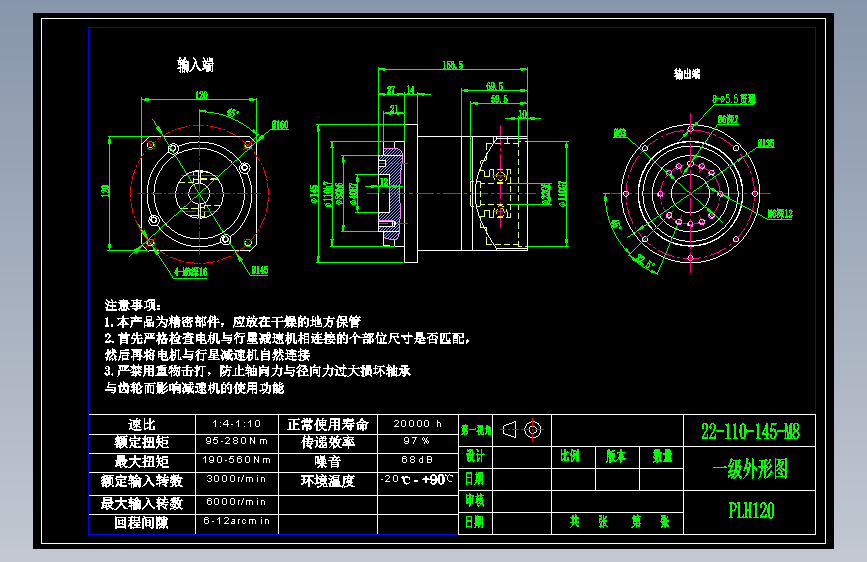867x562 pixels.
Task: Click the 审核 title block label
Action: tap(475, 501)
